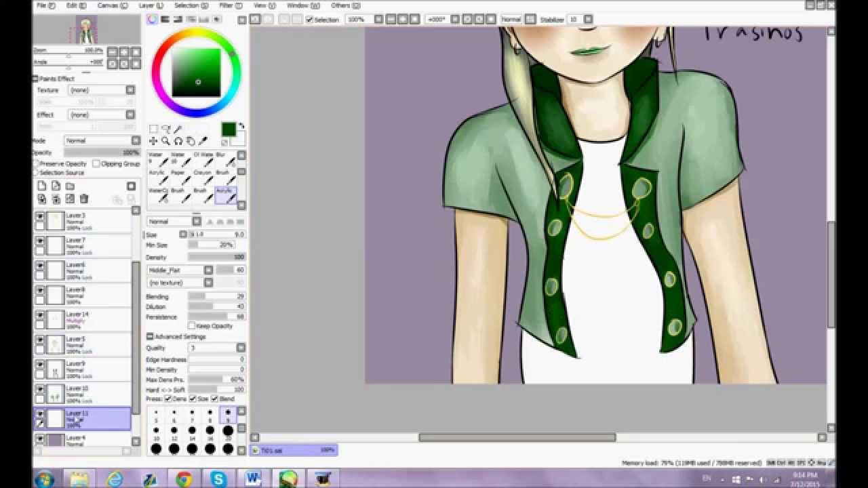The image size is (868, 488).
Task: Open the Quality dropdown
Action: pyautogui.click(x=241, y=348)
